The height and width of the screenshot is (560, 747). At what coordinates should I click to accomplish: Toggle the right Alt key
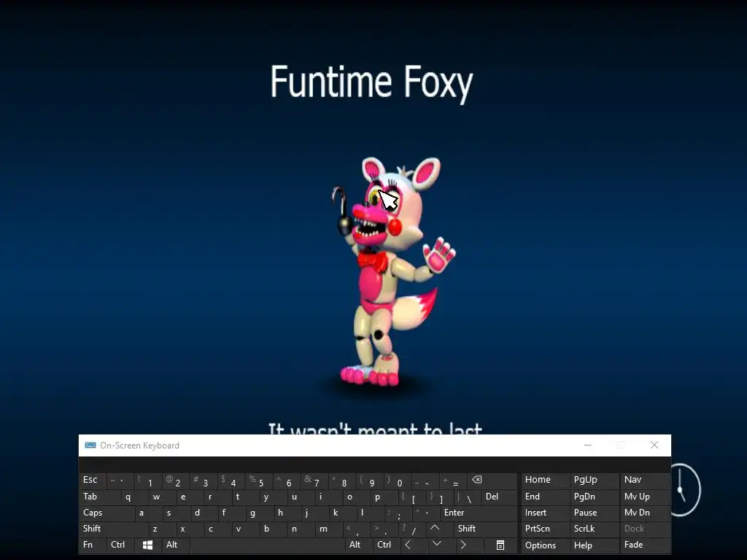point(358,545)
